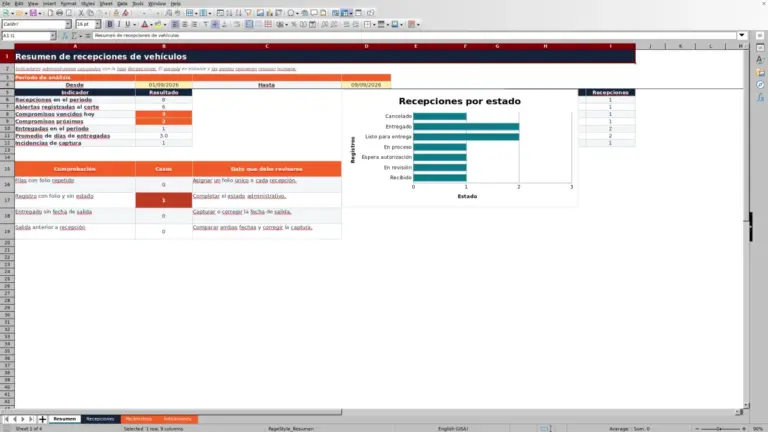This screenshot has height=432, width=768.
Task: Select the Desde date cell 01/09/2026
Action: (x=164, y=85)
